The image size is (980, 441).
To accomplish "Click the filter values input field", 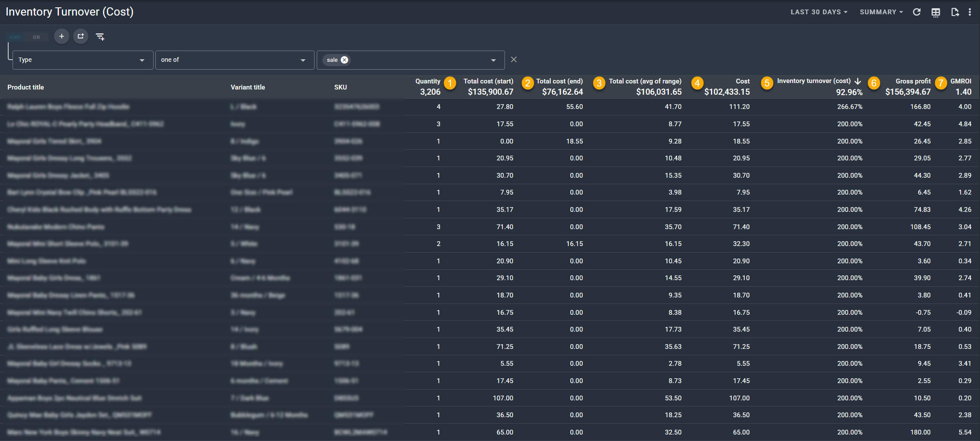I will (415, 60).
